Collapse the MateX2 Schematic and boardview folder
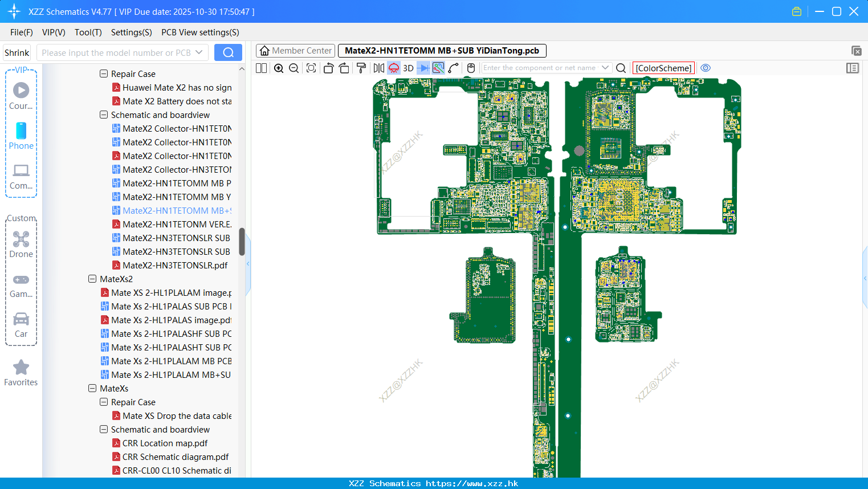The height and width of the screenshot is (489, 868). click(104, 115)
